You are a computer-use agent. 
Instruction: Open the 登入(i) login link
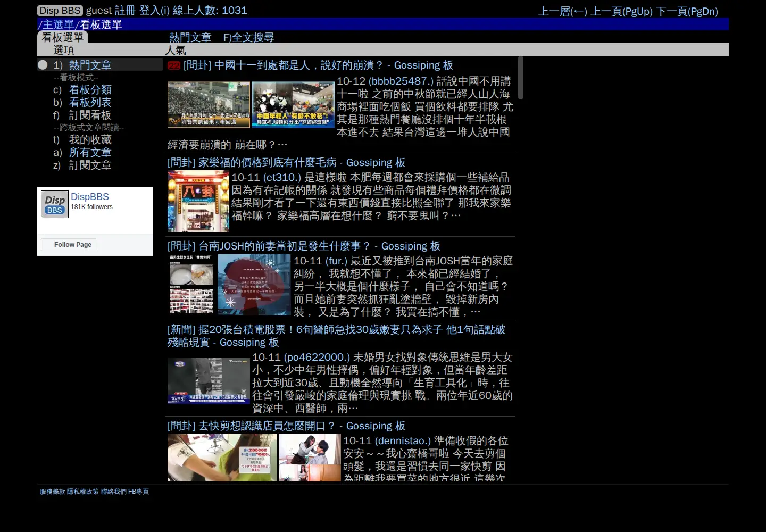(154, 11)
